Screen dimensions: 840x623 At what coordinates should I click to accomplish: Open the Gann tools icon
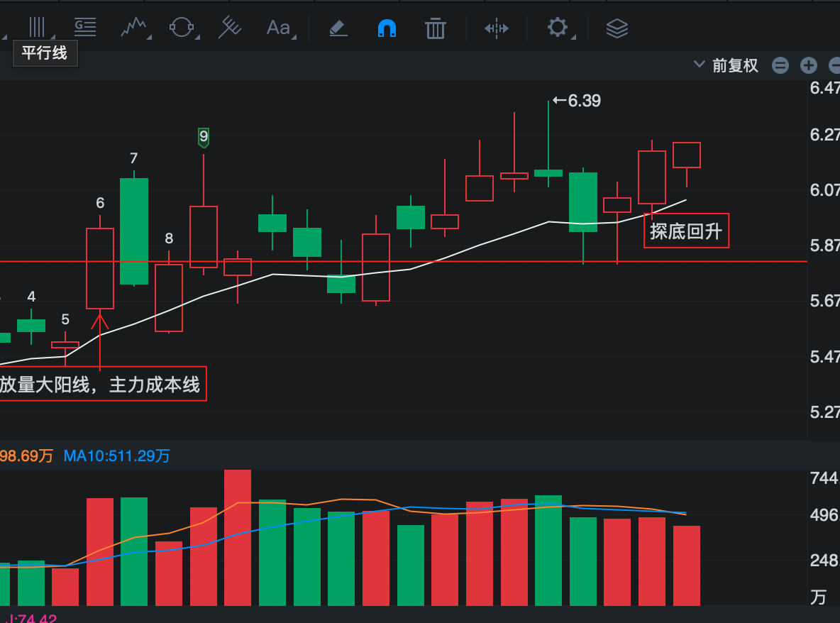[85, 27]
